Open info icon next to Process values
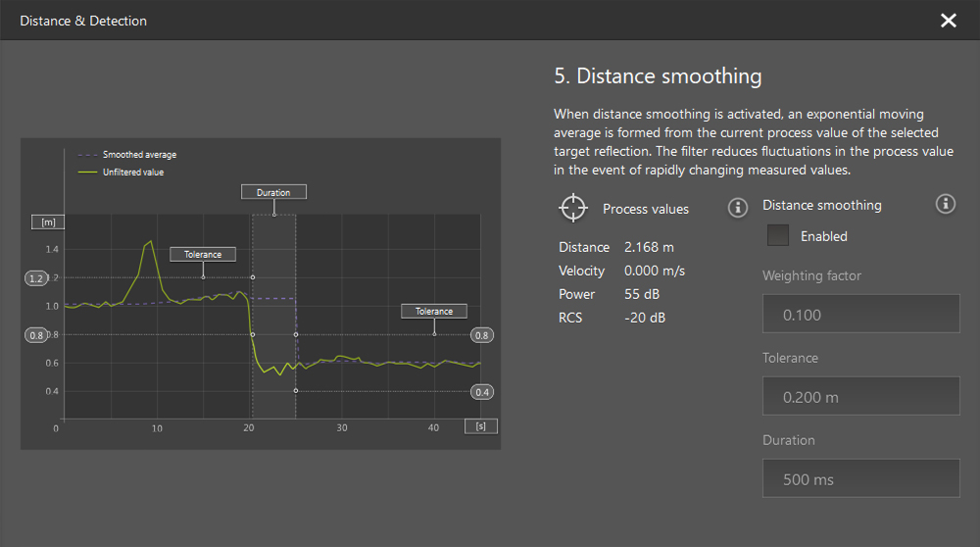980x547 pixels. [x=738, y=208]
